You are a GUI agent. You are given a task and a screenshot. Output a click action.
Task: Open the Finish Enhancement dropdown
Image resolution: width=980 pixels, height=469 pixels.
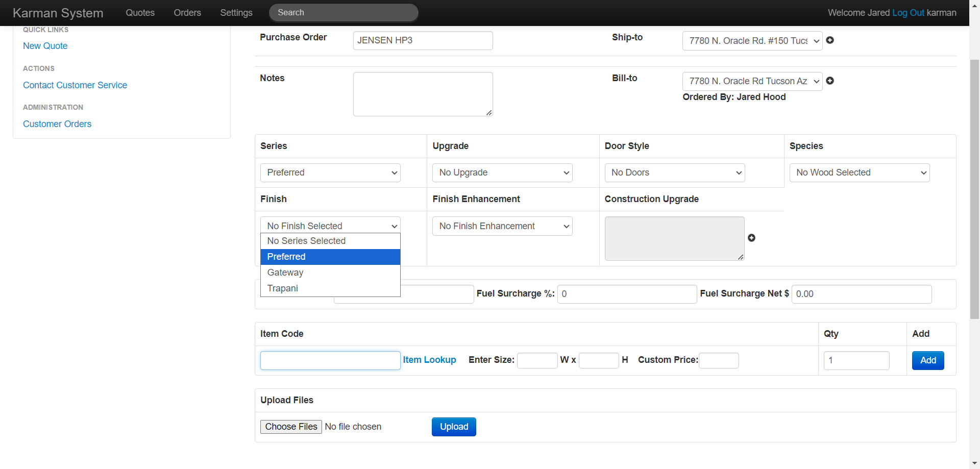(502, 226)
